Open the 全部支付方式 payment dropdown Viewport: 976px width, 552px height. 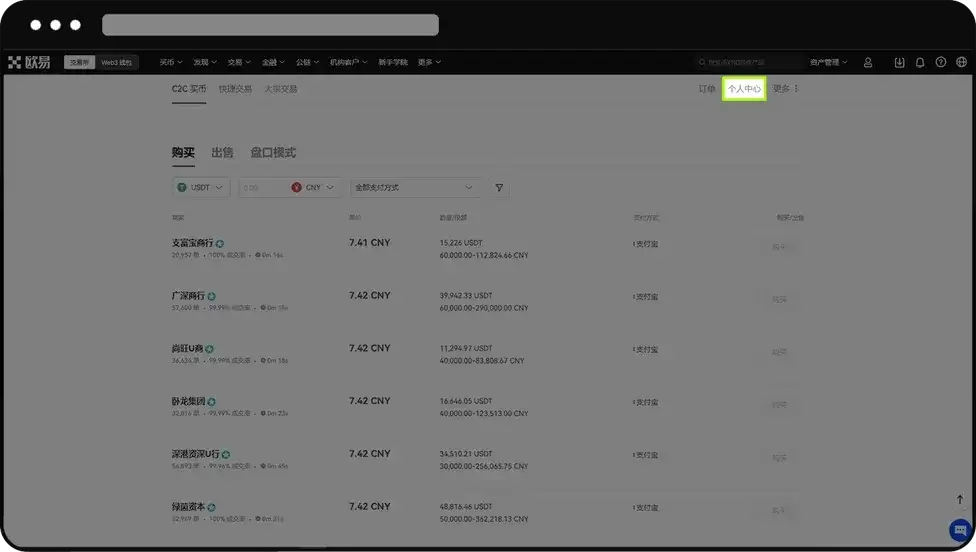tap(415, 187)
